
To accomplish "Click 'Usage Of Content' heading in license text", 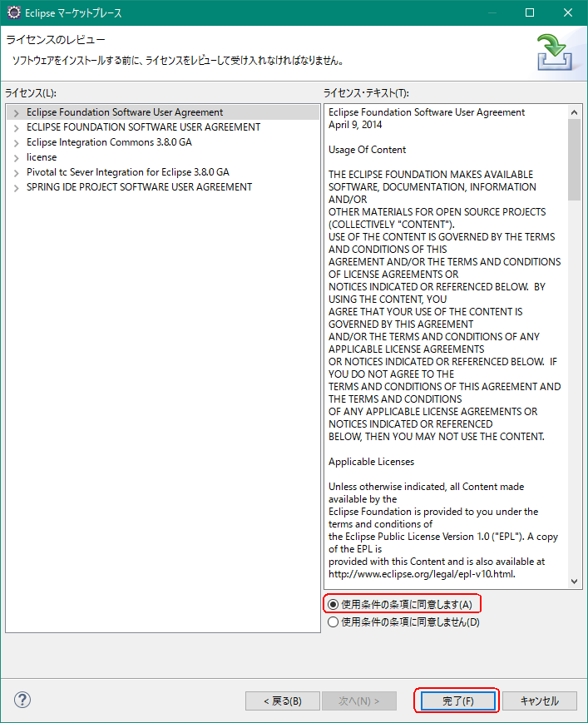I will tap(368, 150).
